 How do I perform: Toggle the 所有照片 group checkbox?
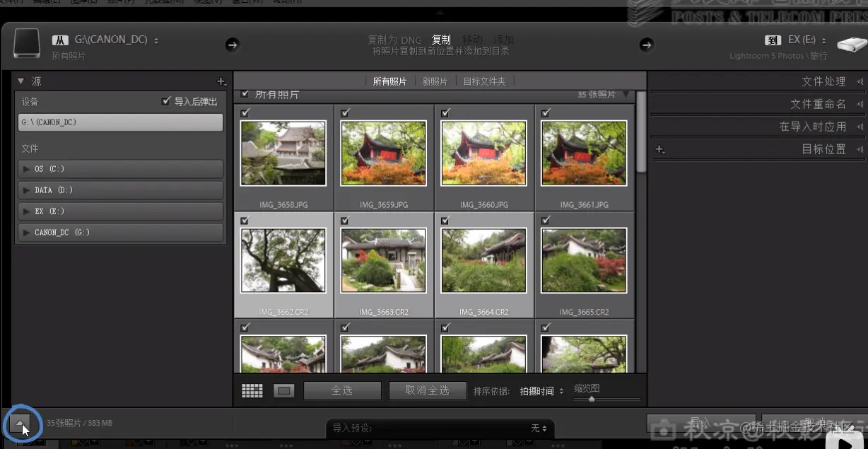click(x=245, y=94)
